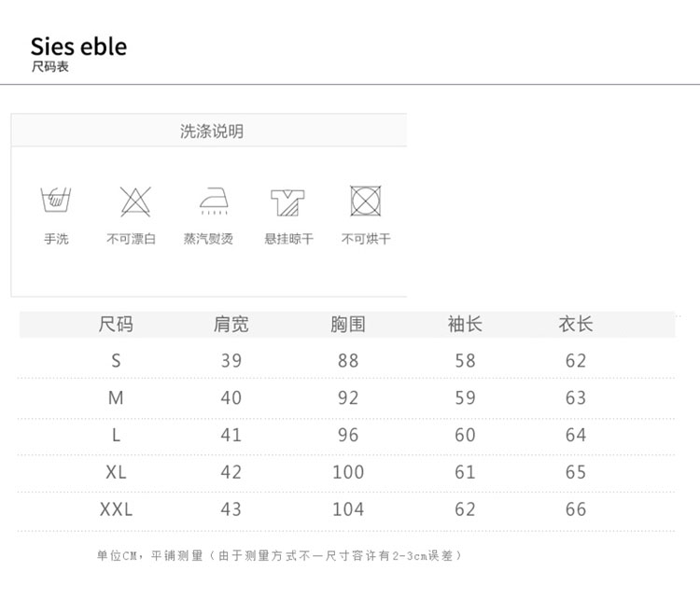Click the 衣长 column header
The height and width of the screenshot is (612, 700).
(x=576, y=325)
